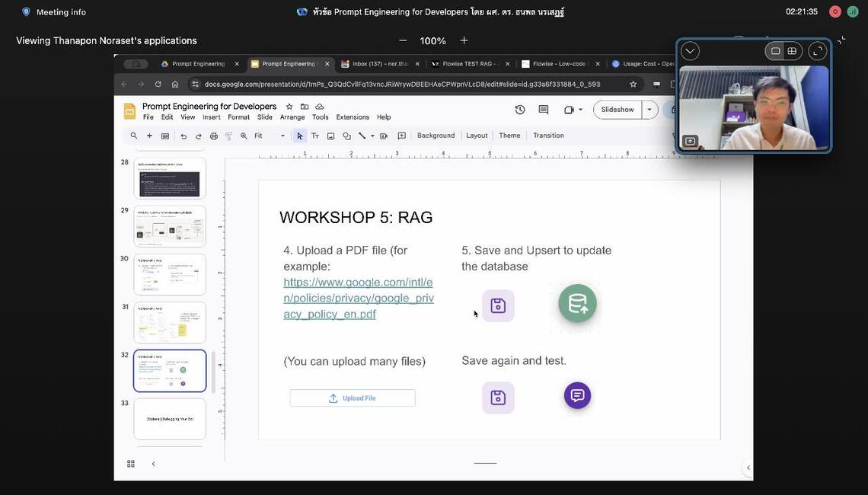The image size is (868, 495).
Task: Open the comments panel icon
Action: tap(544, 110)
